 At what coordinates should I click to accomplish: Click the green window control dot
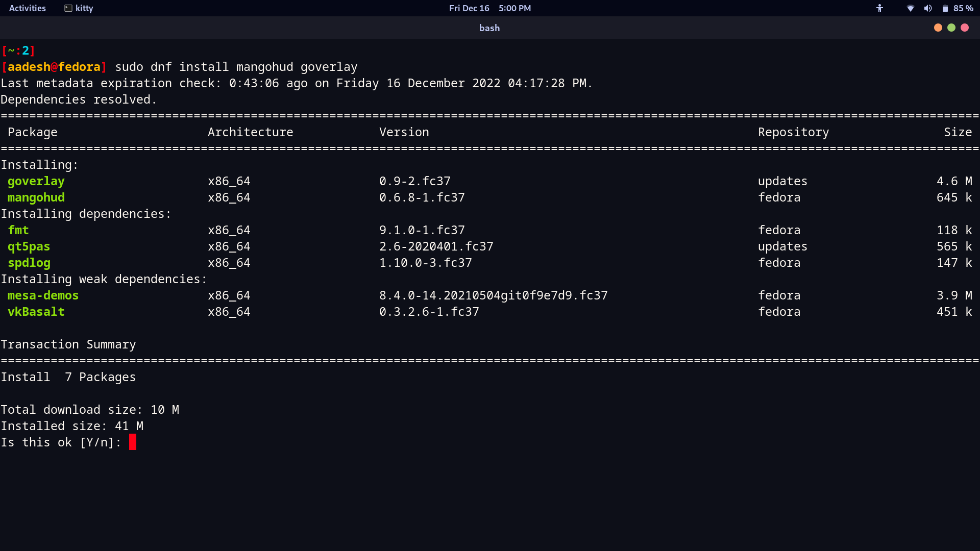coord(951,28)
